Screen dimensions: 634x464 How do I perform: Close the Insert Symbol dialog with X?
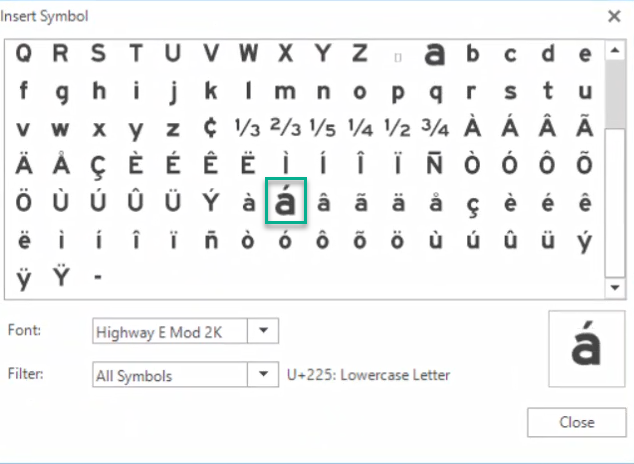613,16
